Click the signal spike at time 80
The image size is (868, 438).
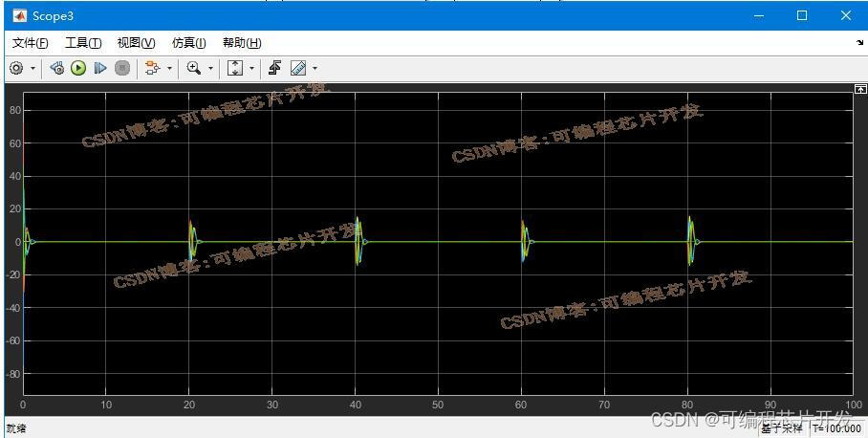[691, 241]
